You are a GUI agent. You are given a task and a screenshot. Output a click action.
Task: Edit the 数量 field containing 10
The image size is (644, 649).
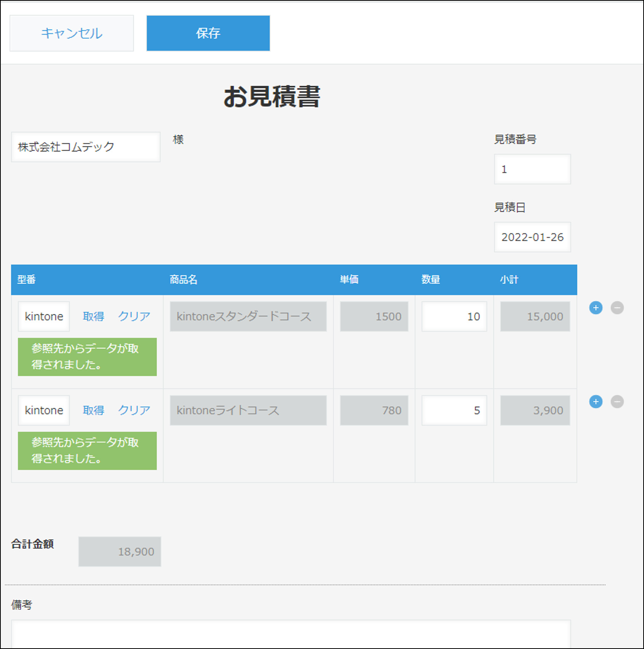454,316
